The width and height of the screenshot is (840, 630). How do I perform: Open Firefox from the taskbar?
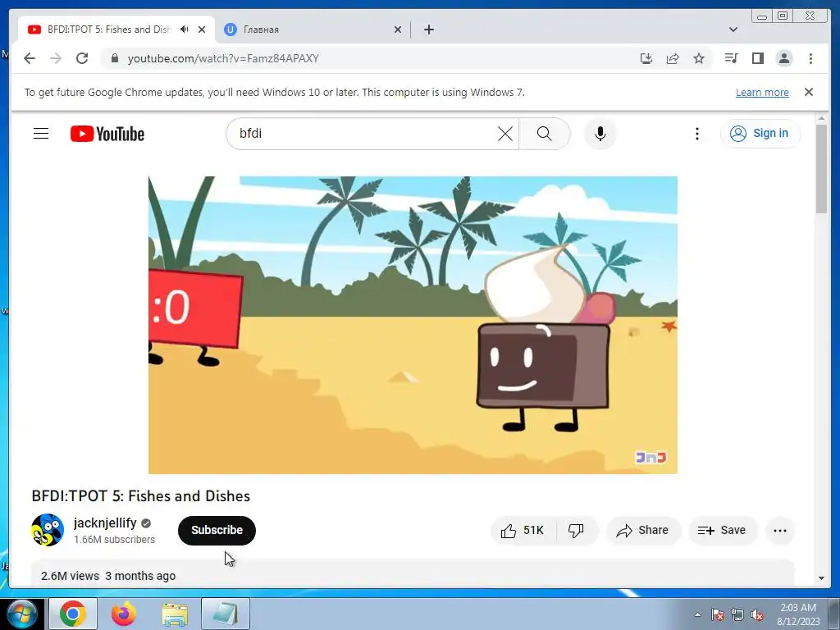(x=124, y=614)
